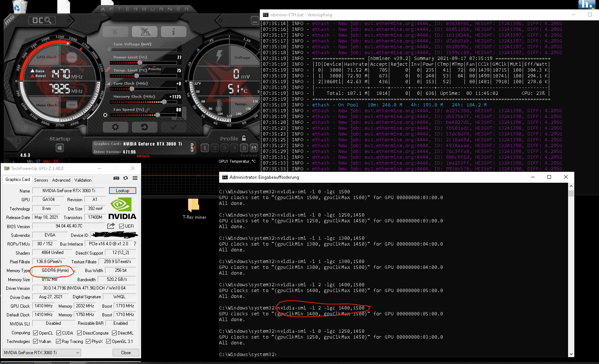Click the NVIDIA logo in GPU-Z
This screenshot has width=599, height=364.
click(x=122, y=209)
